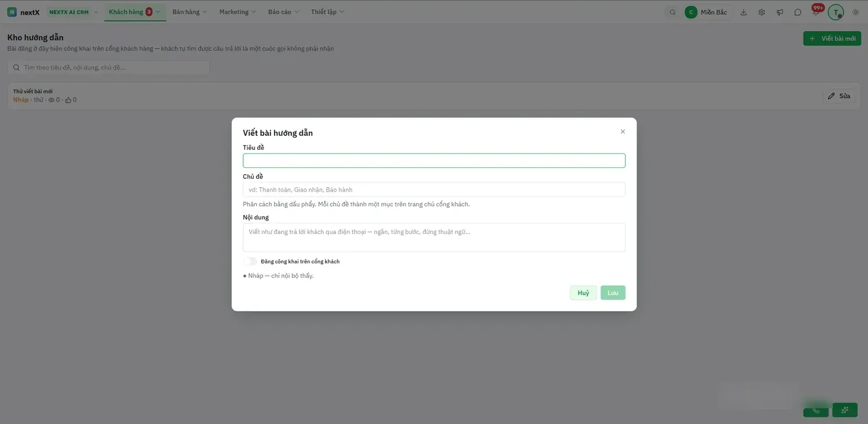Click the Lưu save button
The height and width of the screenshot is (424, 868).
tap(613, 293)
